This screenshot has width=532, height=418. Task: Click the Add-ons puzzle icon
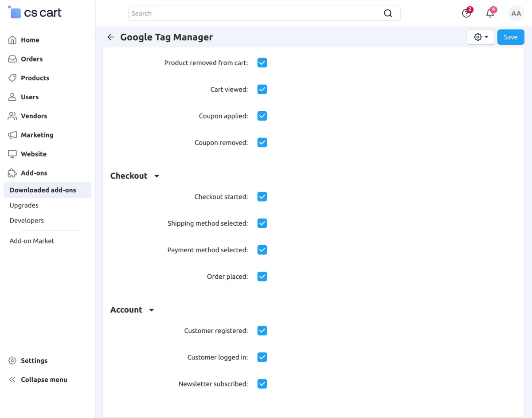(12, 173)
